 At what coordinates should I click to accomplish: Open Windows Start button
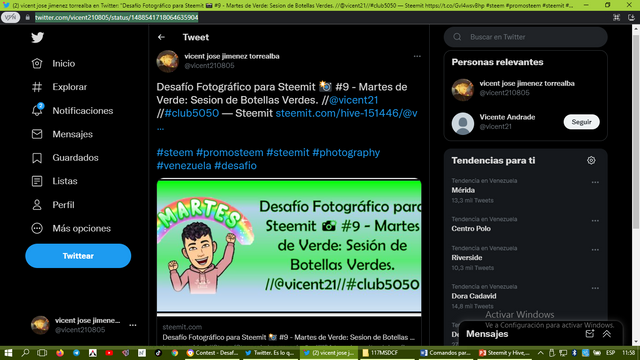(x=8, y=353)
